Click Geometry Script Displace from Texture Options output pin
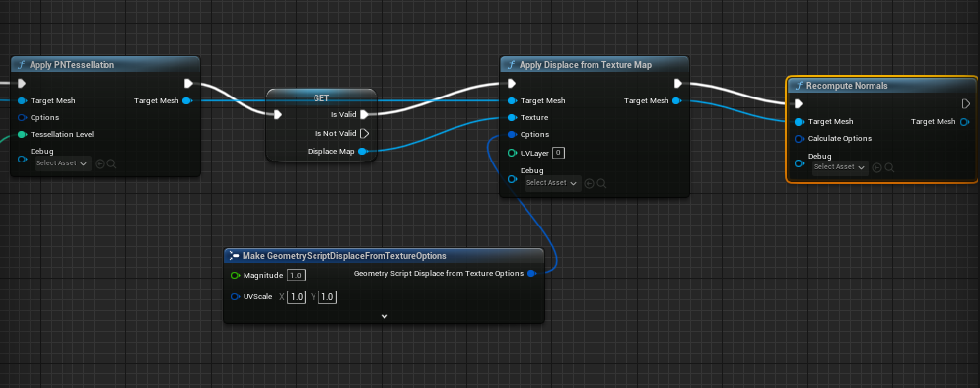980x388 pixels. pos(531,273)
